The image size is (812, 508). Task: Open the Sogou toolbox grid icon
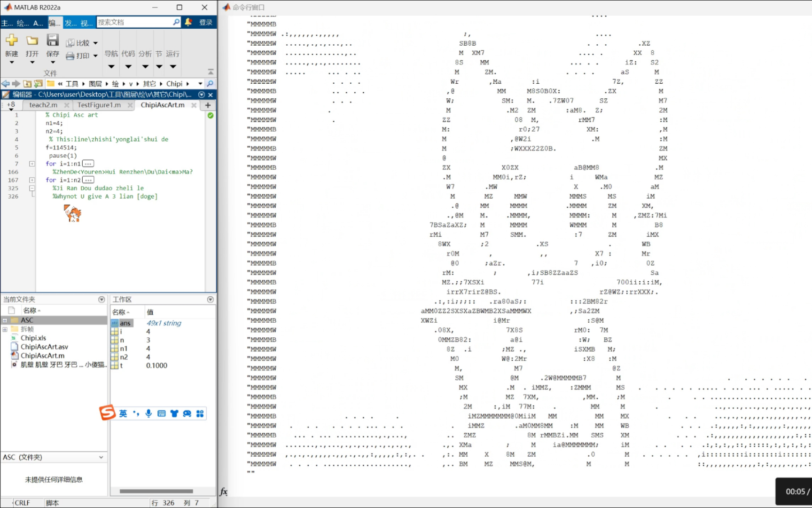[x=200, y=413]
